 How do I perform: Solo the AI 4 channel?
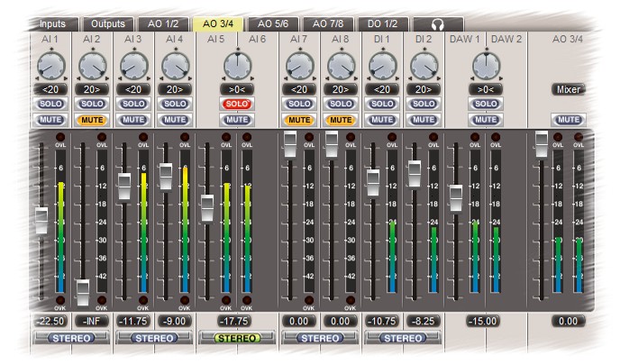(175, 104)
